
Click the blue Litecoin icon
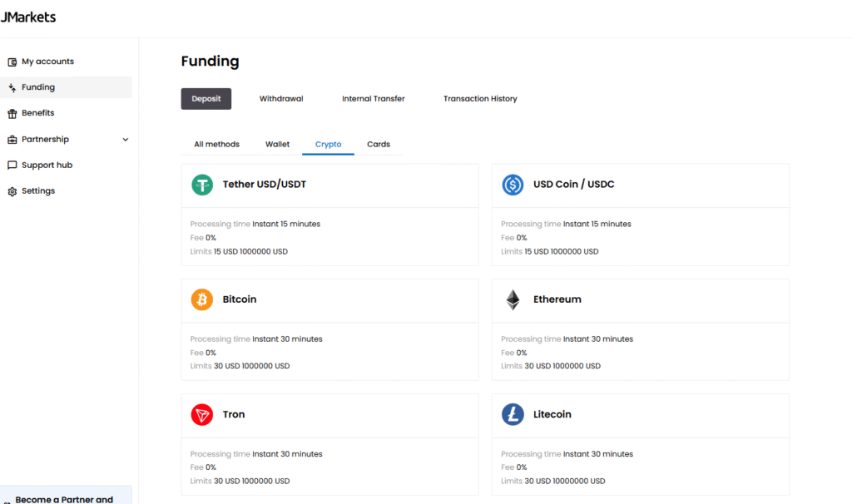pyautogui.click(x=513, y=414)
